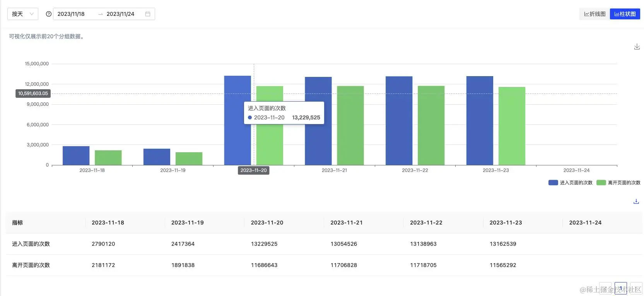Click x-axis label 2023-11-24
The width and height of the screenshot is (644, 296).
pos(576,170)
